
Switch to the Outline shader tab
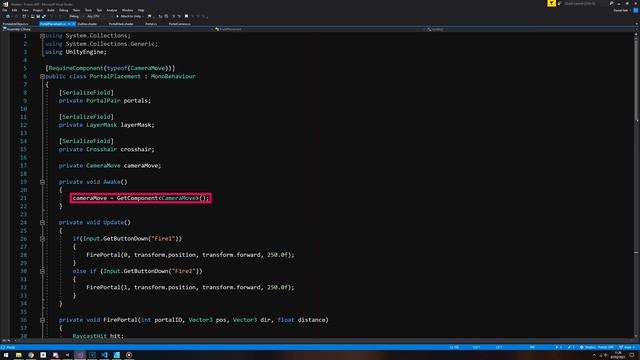coord(87,24)
